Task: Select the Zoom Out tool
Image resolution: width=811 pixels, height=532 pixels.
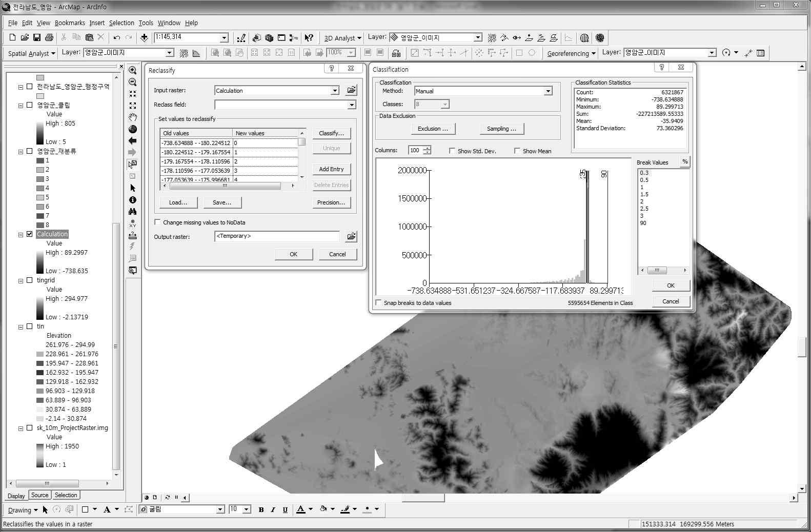Action: (133, 82)
